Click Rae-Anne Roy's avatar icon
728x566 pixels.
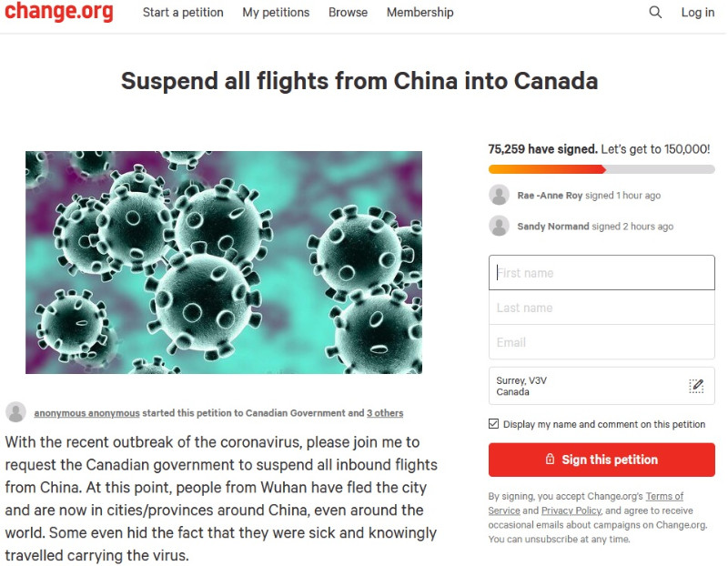(x=499, y=195)
